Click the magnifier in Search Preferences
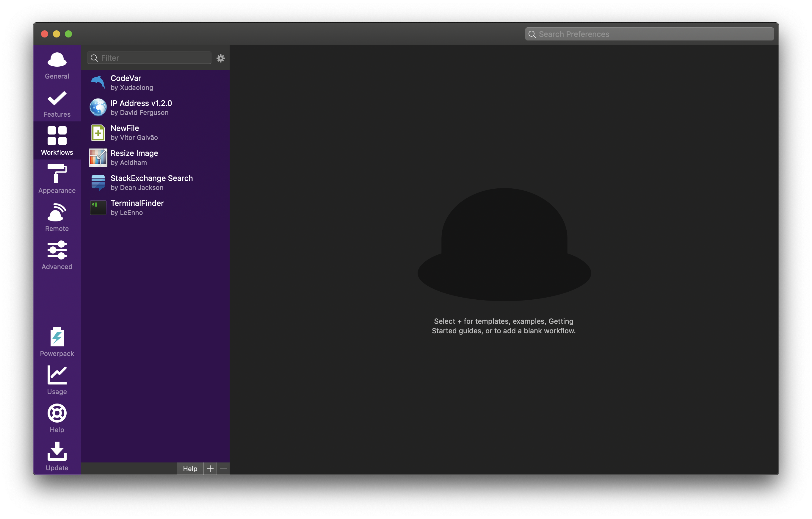Screen dimensions: 812x519 (532, 34)
